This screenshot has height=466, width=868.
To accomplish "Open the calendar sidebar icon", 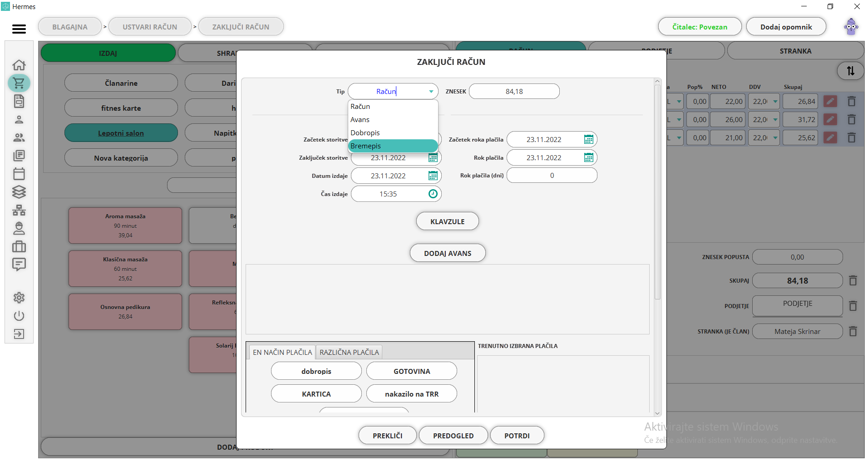I will pos(19,174).
